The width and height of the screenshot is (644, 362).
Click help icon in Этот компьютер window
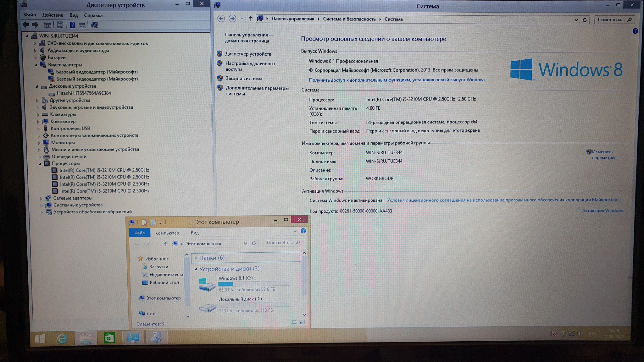pos(303,231)
